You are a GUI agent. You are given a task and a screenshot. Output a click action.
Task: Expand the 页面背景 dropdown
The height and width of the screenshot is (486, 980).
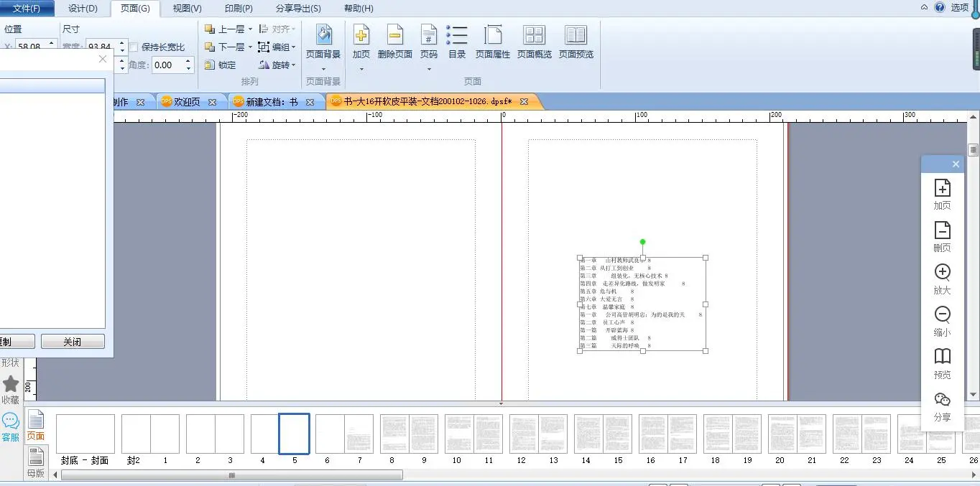pos(323,69)
